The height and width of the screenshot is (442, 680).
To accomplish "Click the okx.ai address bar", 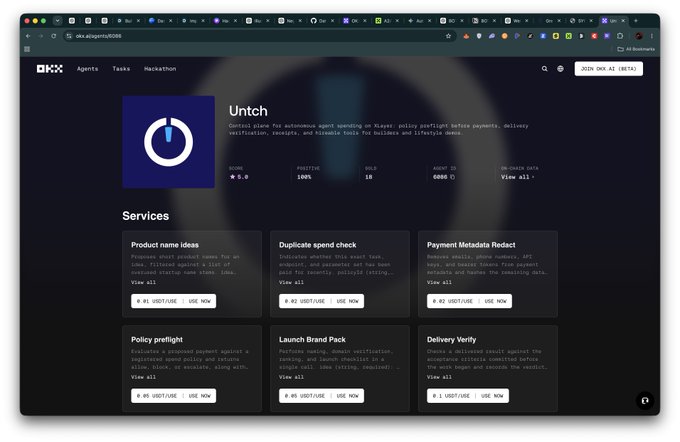I will tap(259, 36).
